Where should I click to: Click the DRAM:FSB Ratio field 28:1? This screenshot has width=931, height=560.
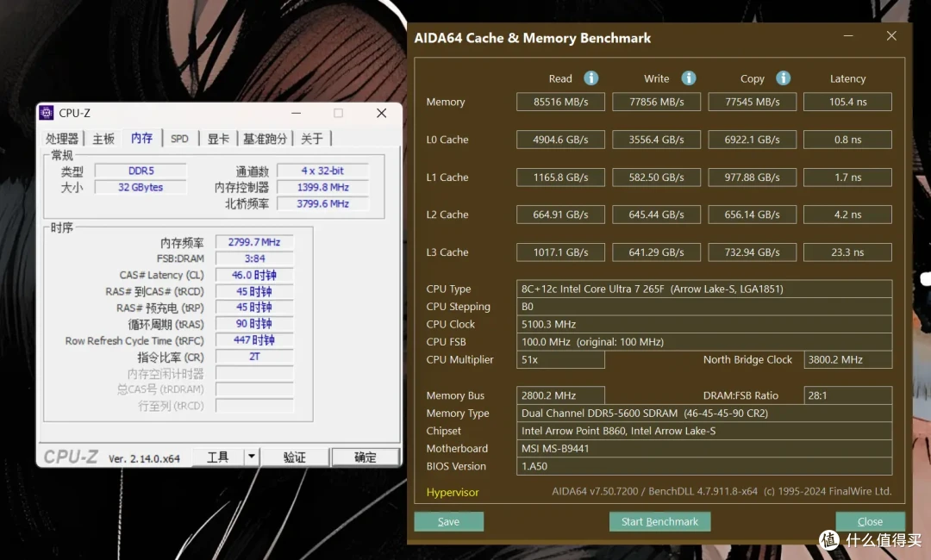[848, 395]
